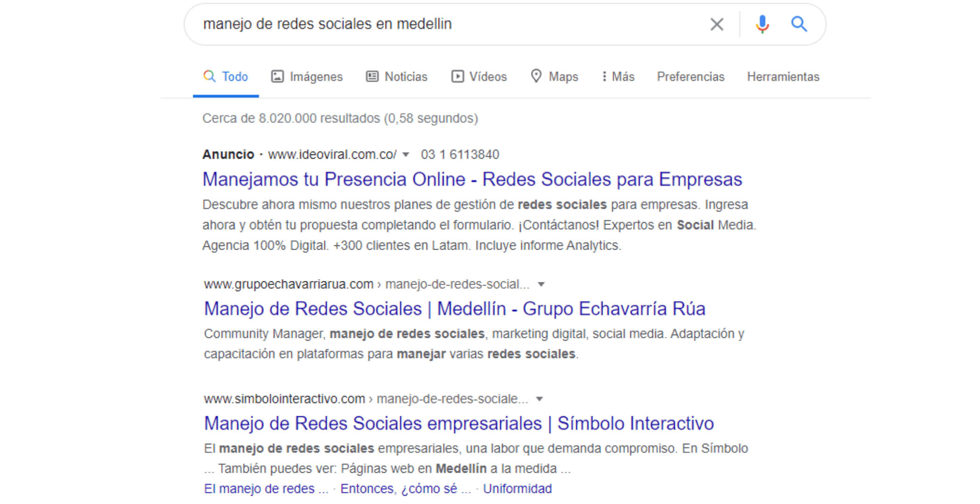The height and width of the screenshot is (504, 980).
Task: Open the Maps tab
Action: pos(554,77)
